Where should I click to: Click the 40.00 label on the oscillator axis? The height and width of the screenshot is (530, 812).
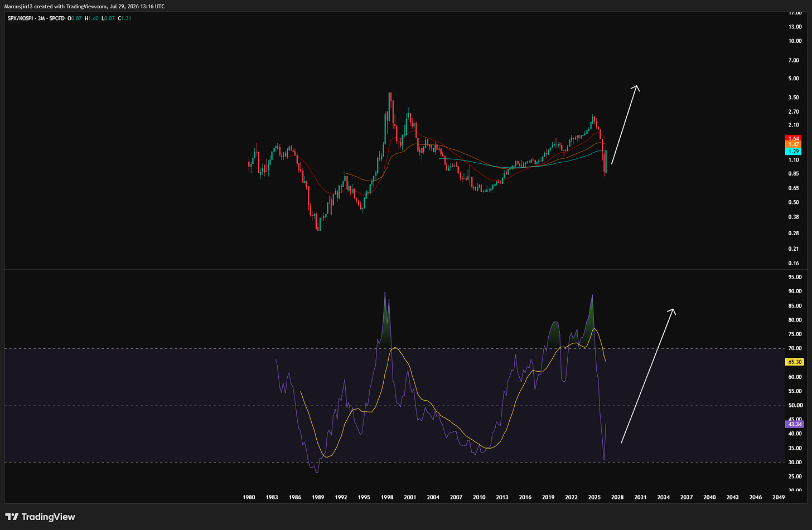[795, 434]
